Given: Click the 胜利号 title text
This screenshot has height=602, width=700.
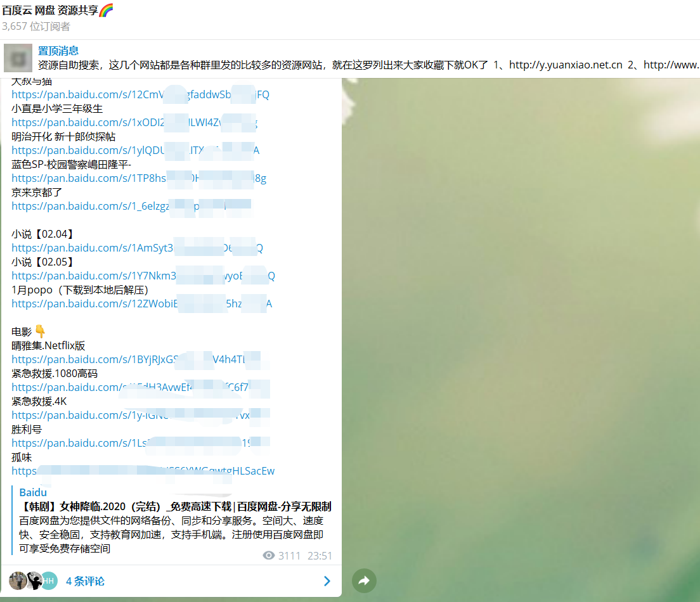Looking at the screenshot, I should (27, 430).
